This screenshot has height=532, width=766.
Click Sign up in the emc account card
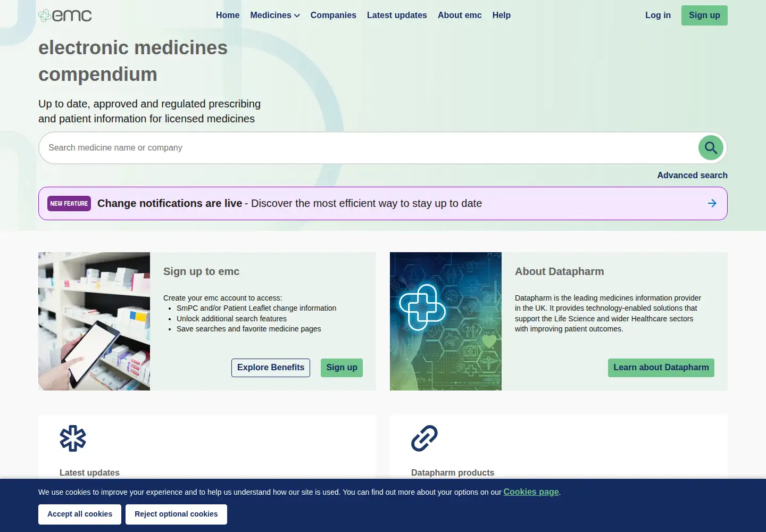342,368
